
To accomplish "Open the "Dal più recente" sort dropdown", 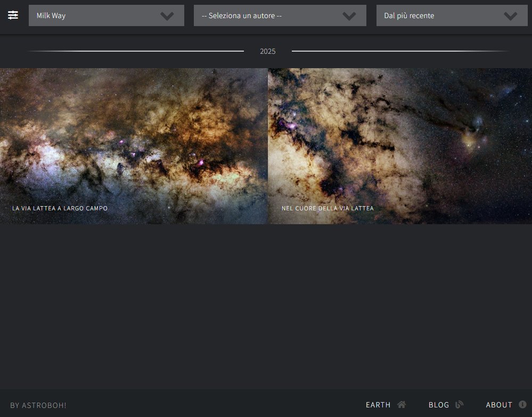I will coord(437,15).
